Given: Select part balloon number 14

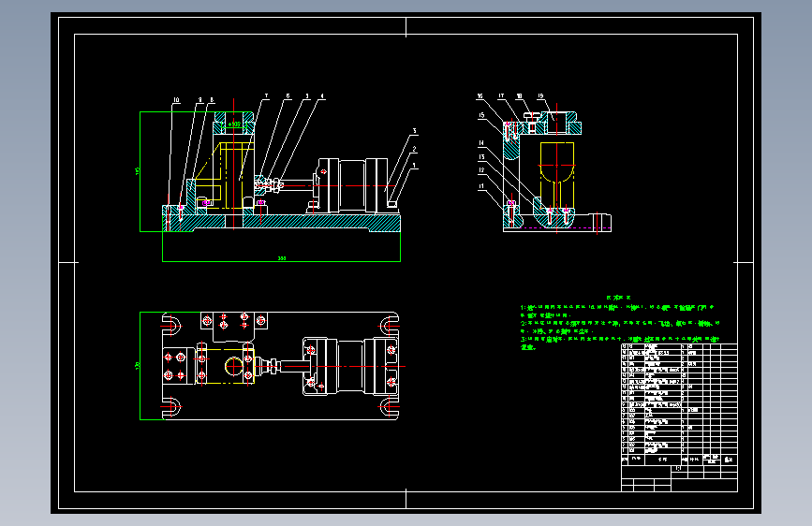Looking at the screenshot, I should point(481,143).
